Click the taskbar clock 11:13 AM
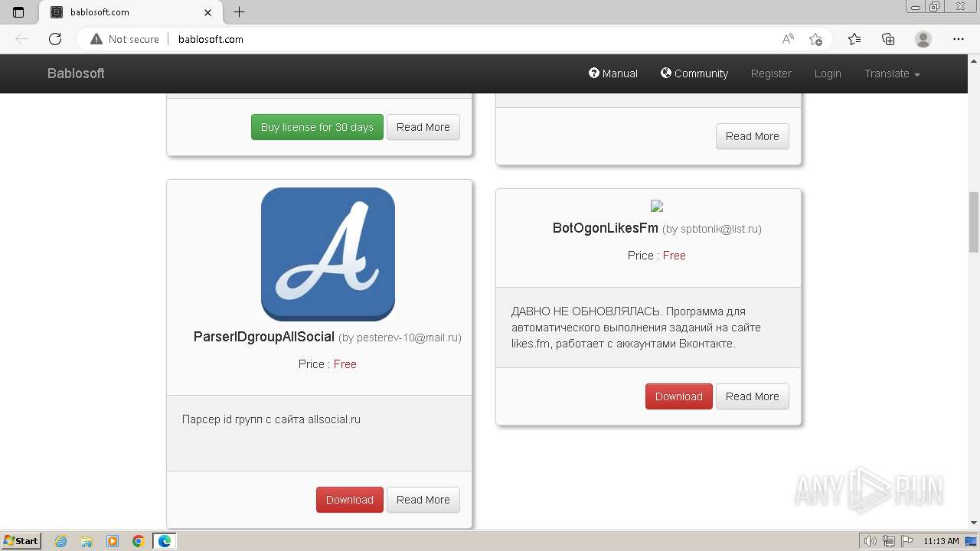The width and height of the screenshot is (980, 551). coord(941,541)
